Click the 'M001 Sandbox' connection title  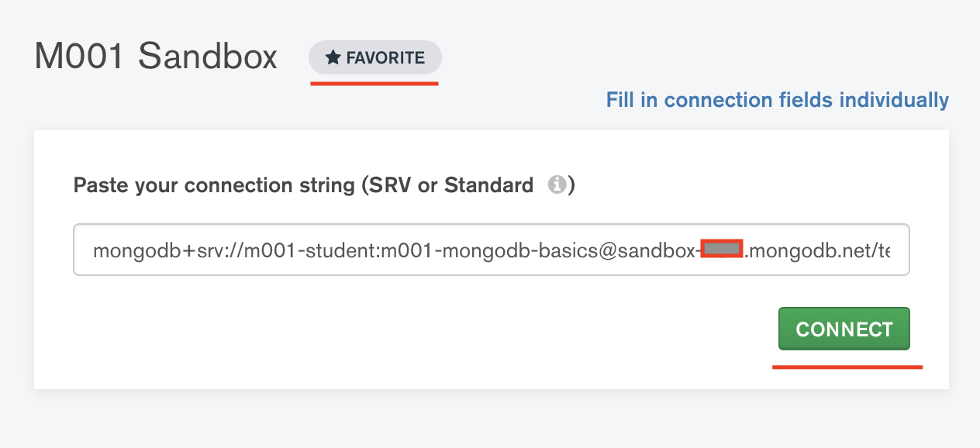(x=156, y=57)
